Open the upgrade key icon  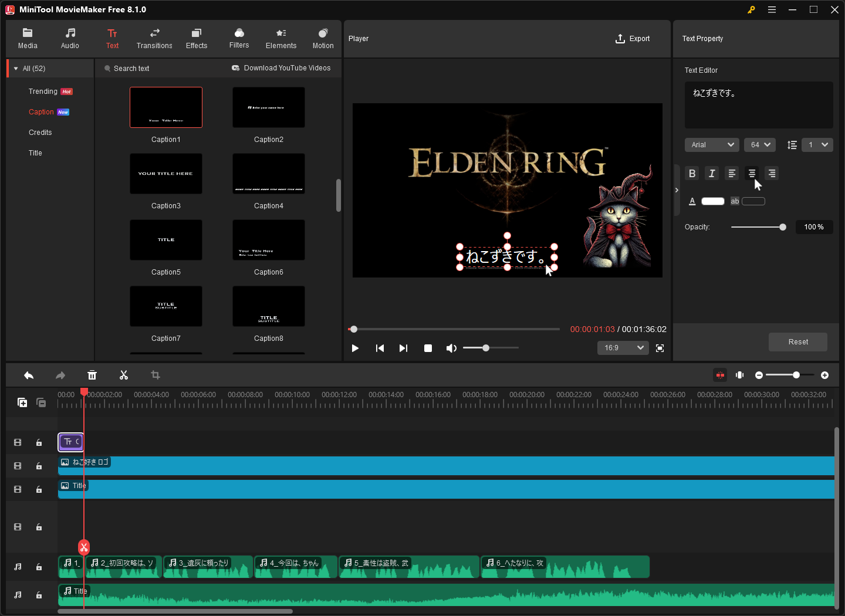[x=751, y=9]
